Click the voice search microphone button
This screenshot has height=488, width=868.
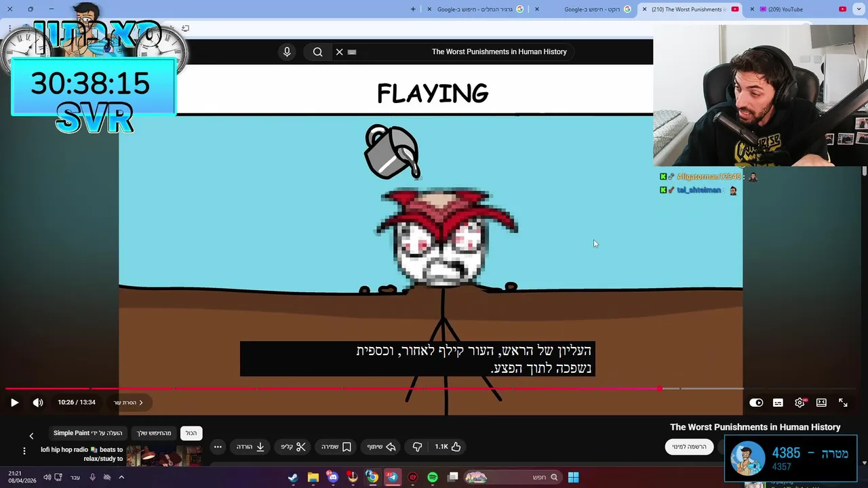click(x=287, y=52)
